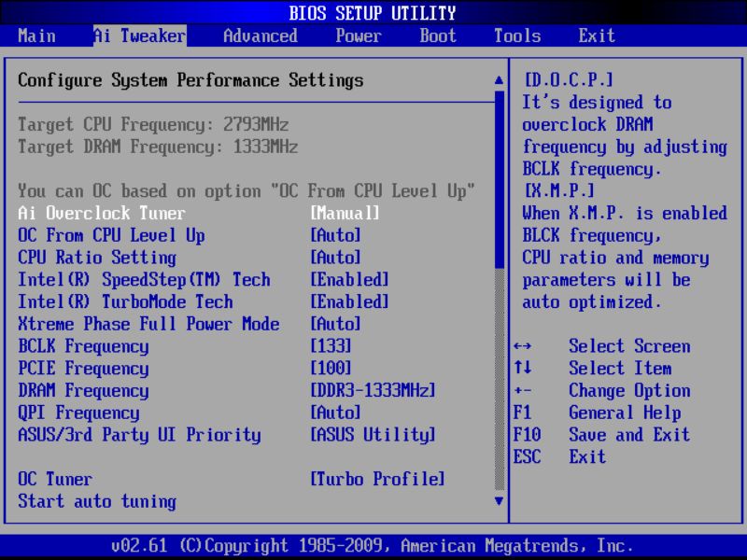
Task: Click the plus-minus Change Option icon
Action: click(523, 390)
